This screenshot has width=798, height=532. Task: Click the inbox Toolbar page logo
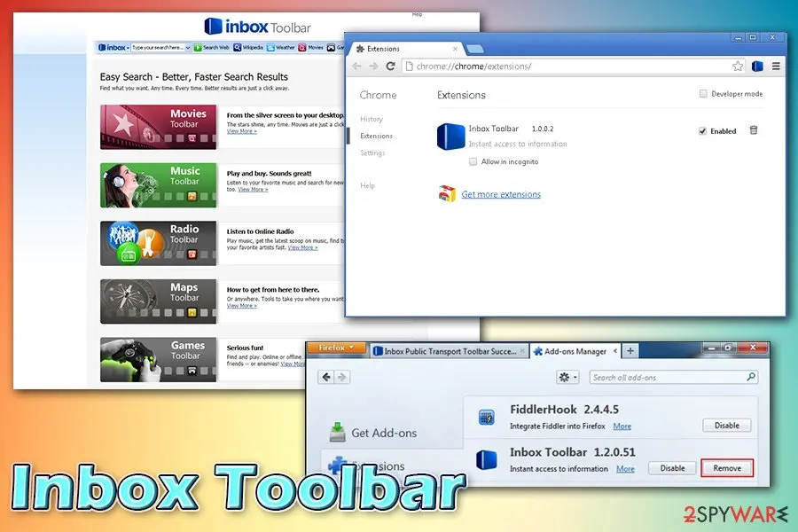[257, 27]
